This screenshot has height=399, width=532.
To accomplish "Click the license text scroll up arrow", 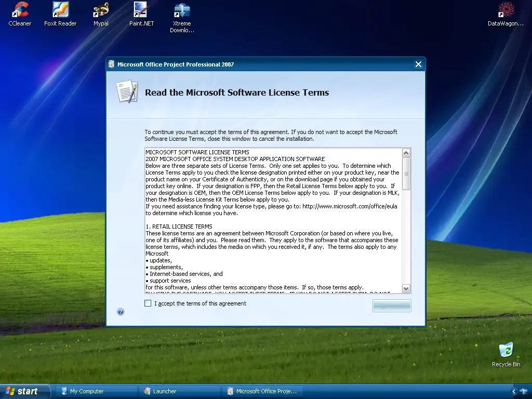I will pos(406,153).
